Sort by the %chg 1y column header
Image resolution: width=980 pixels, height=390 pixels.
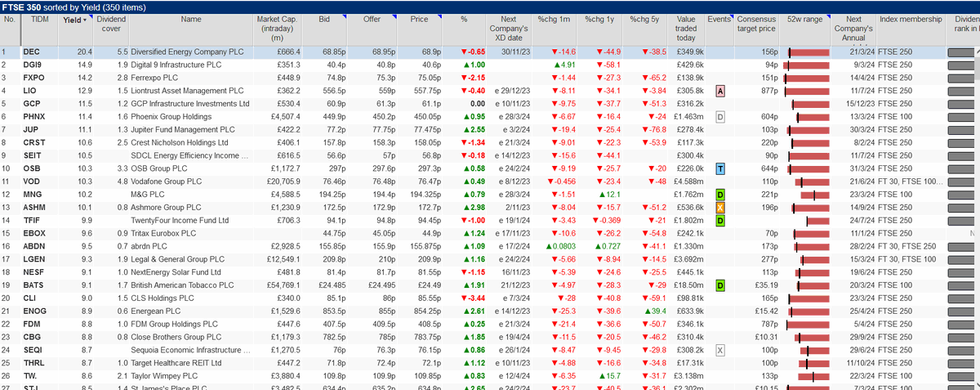coord(599,18)
